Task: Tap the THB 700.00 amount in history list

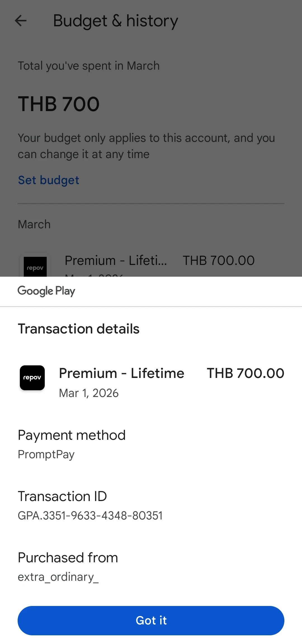Action: tap(218, 260)
